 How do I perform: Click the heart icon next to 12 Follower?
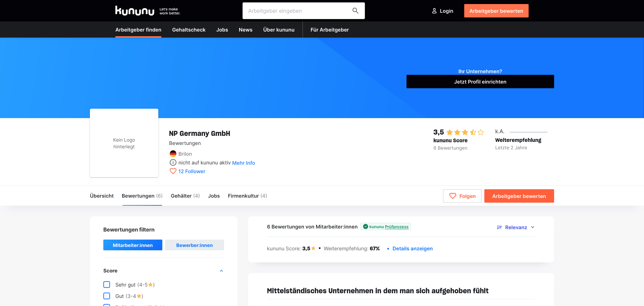pyautogui.click(x=173, y=171)
